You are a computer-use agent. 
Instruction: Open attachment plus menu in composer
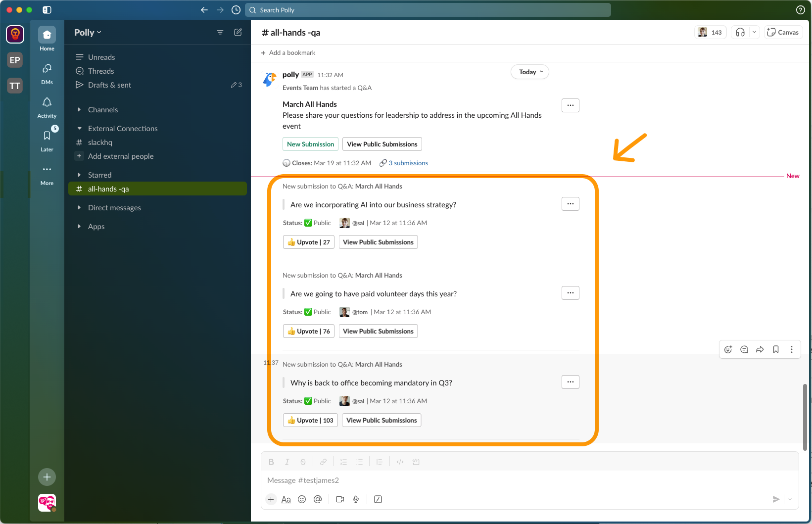[271, 499]
